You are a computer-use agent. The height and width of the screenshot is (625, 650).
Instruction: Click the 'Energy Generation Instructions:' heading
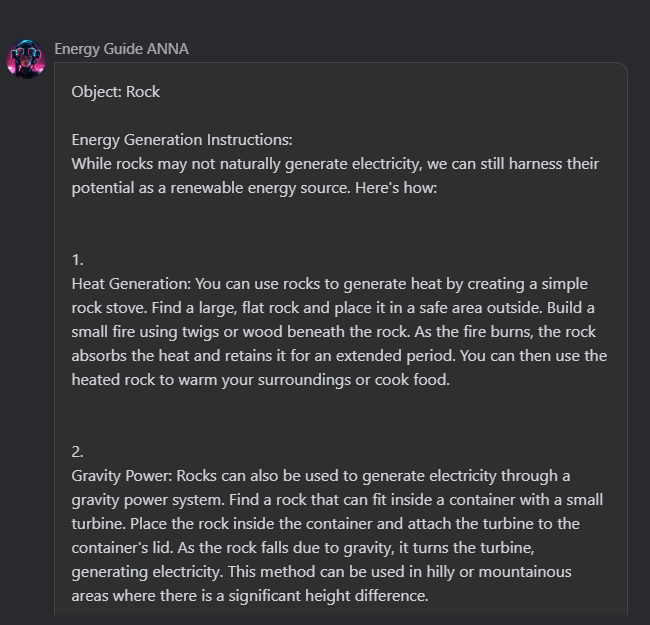point(182,140)
